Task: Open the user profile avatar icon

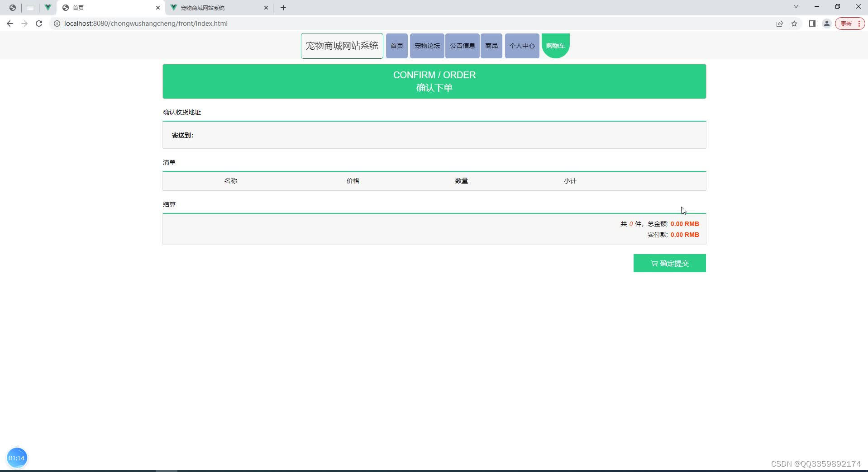Action: pyautogui.click(x=826, y=24)
